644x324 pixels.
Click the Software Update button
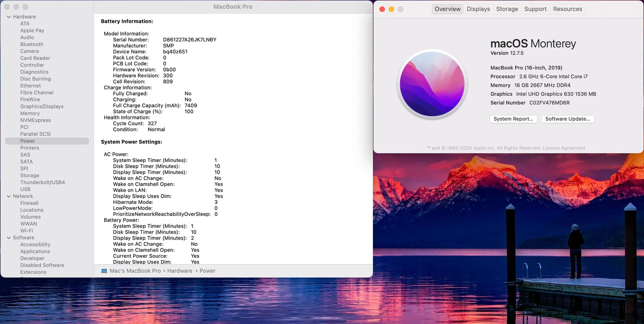coord(567,119)
